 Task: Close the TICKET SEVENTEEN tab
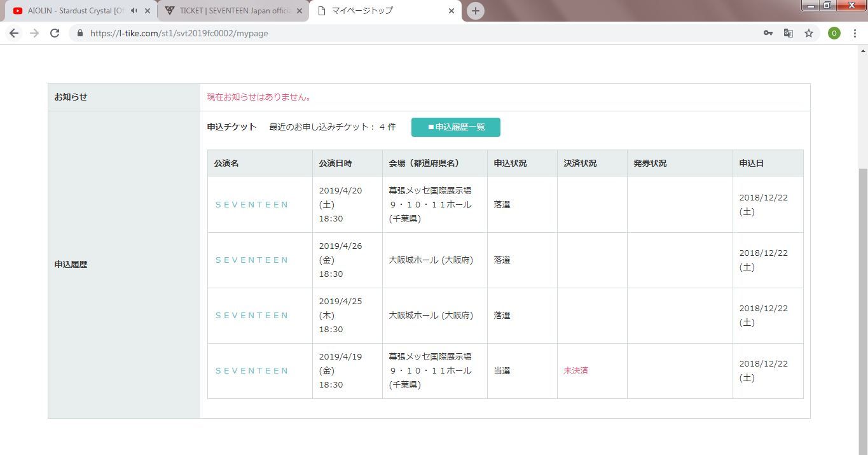tap(300, 11)
